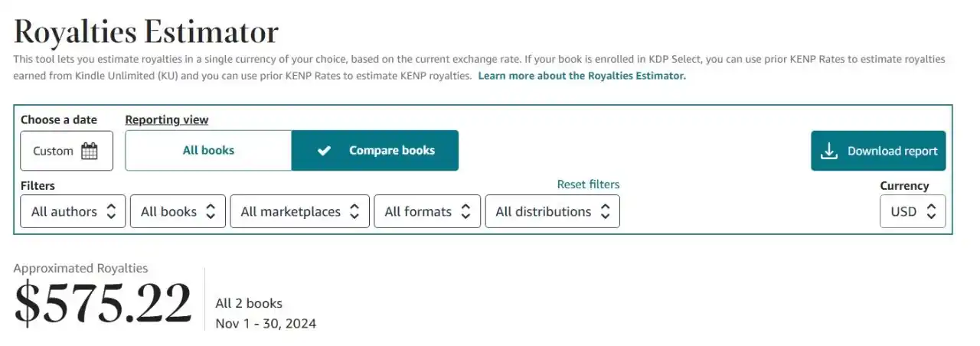Click the Reset filters link

click(x=588, y=184)
